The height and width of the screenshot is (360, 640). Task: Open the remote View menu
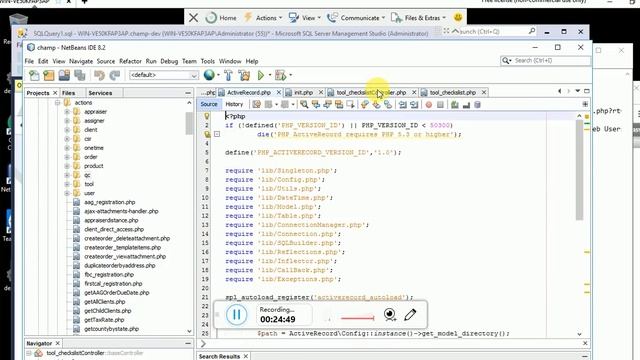pos(304,18)
